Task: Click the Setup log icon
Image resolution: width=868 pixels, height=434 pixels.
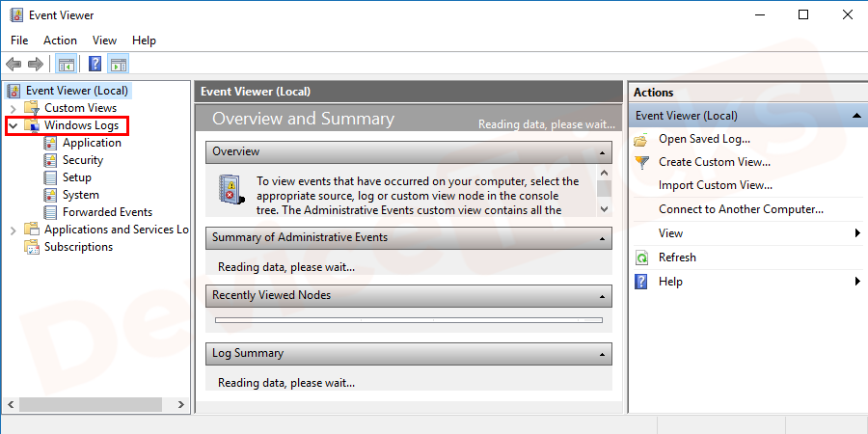Action: (x=50, y=177)
